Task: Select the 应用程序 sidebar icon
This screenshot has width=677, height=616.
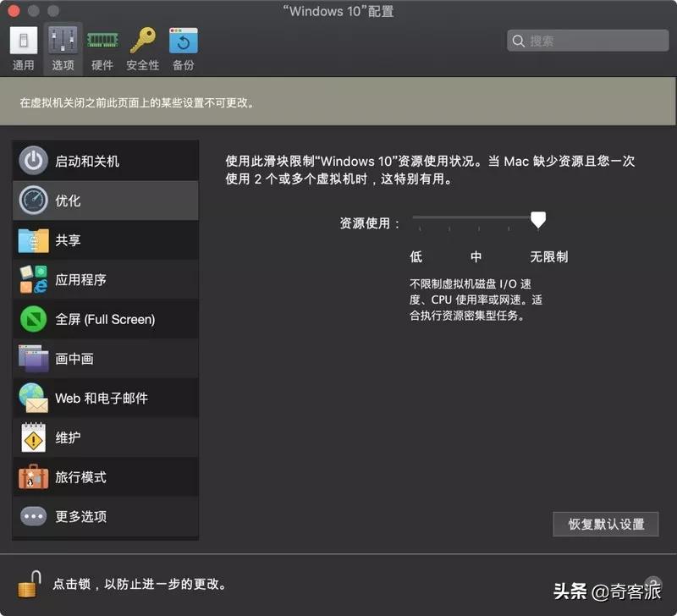Action: pyautogui.click(x=34, y=279)
